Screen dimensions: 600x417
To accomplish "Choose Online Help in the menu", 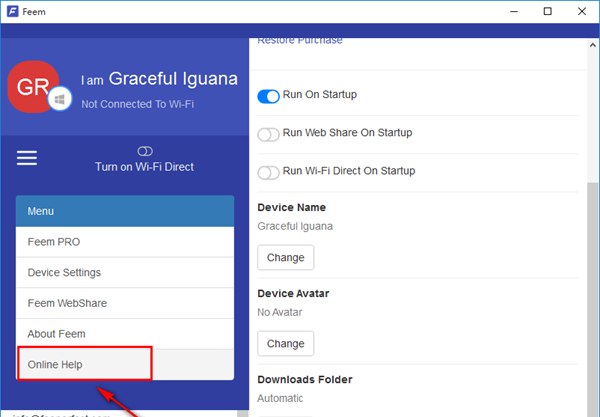I will coord(125,365).
